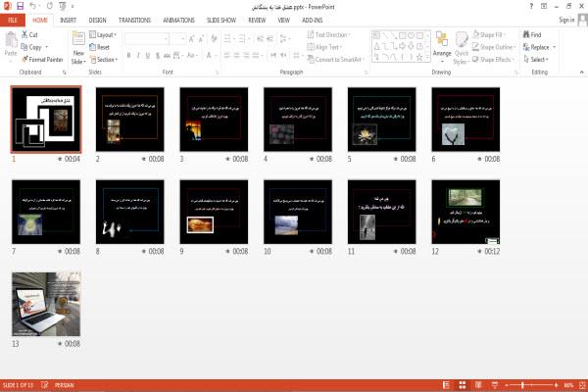Open the Text Direction dropdown
Screen dimensions: 588x392
point(329,34)
